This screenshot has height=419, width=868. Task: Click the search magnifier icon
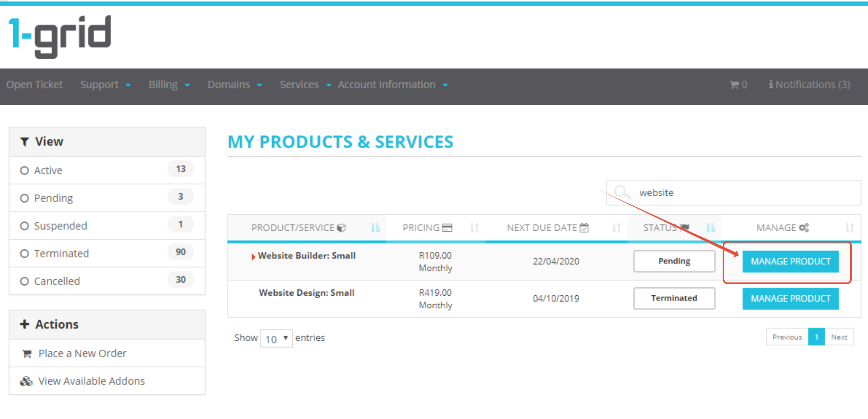tap(622, 193)
